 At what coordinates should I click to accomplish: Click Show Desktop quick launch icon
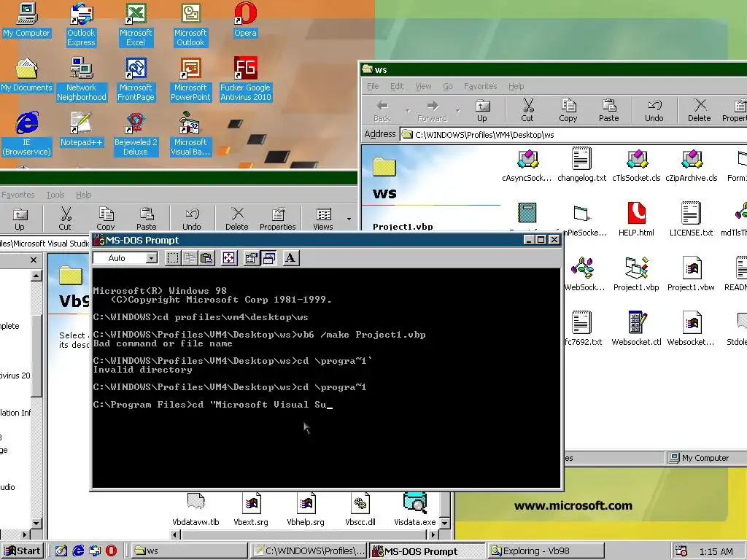(61, 551)
